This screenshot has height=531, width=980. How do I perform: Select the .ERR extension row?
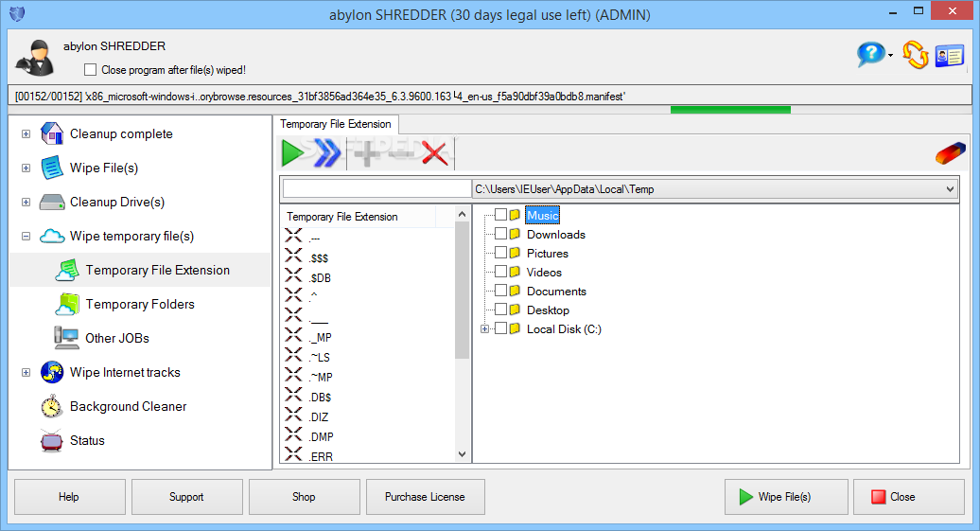tap(369, 456)
